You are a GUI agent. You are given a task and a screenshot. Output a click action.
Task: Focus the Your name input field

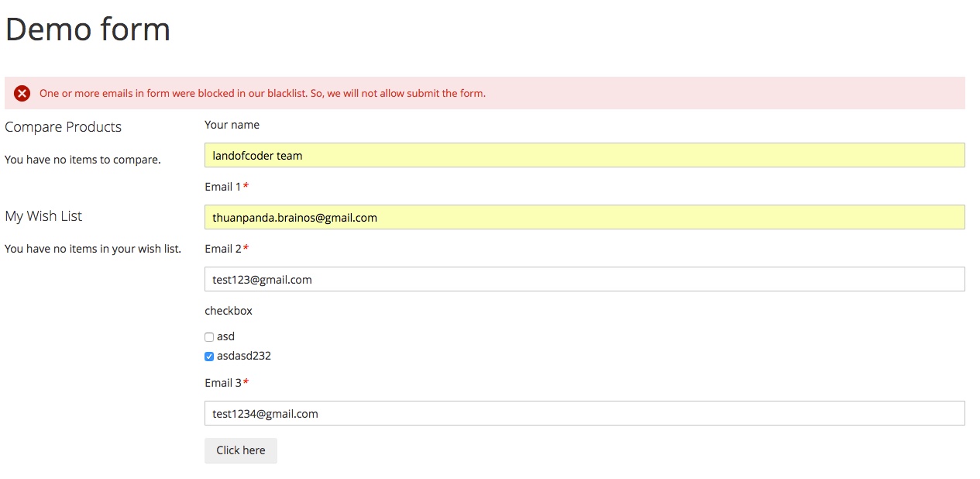584,155
